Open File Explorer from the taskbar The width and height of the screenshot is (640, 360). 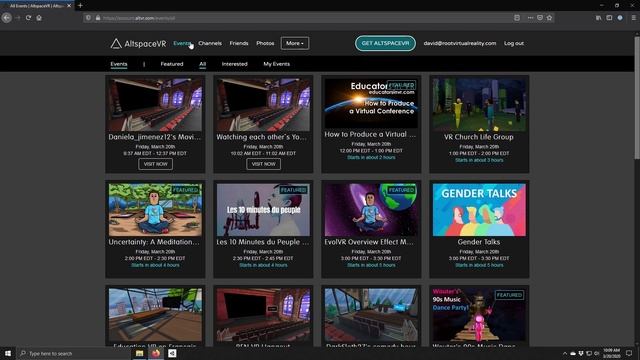pyautogui.click(x=140, y=353)
